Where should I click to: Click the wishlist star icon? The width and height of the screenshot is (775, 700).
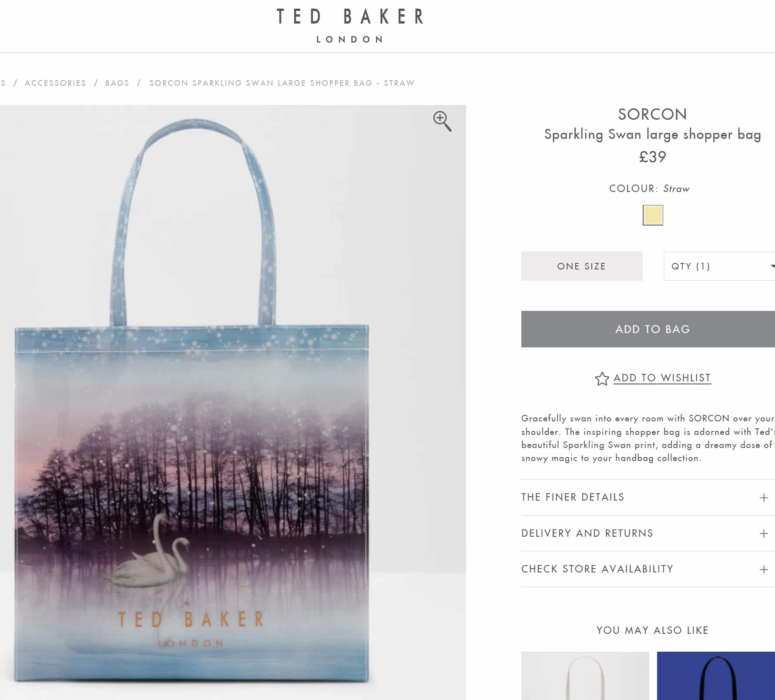[602, 379]
